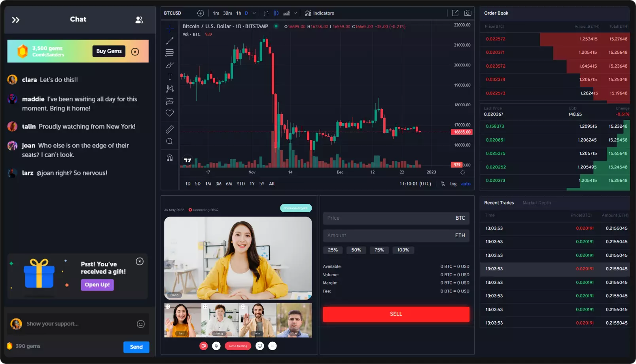Add symbol with plus icon next to BTCUSD
This screenshot has height=364, width=636.
click(201, 13)
